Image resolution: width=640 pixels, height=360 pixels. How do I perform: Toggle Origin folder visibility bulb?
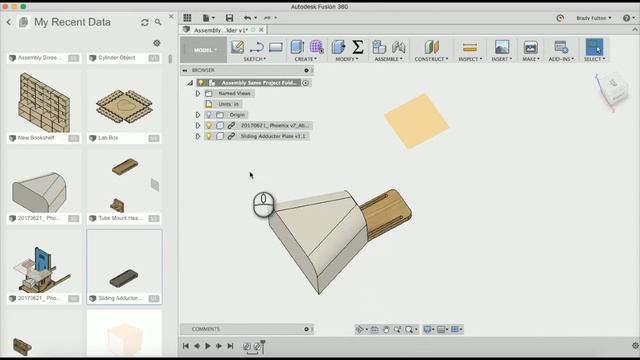(209, 115)
